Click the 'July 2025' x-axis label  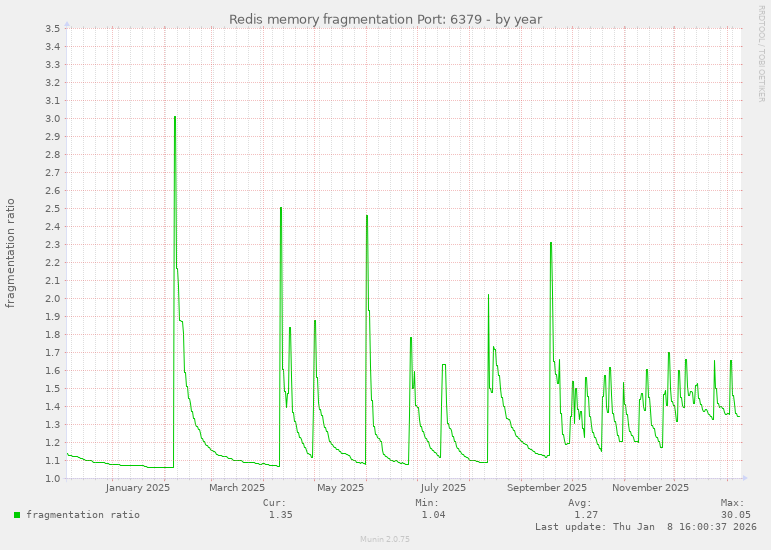(x=443, y=488)
